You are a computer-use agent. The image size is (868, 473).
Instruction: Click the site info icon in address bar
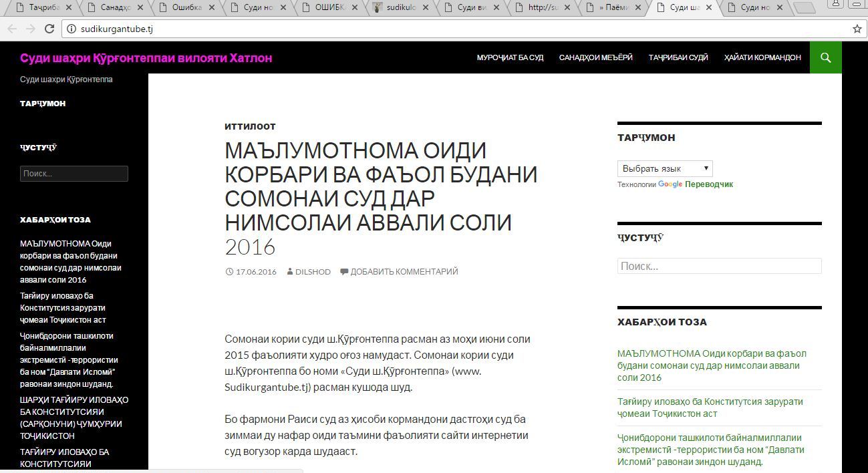pos(71,29)
